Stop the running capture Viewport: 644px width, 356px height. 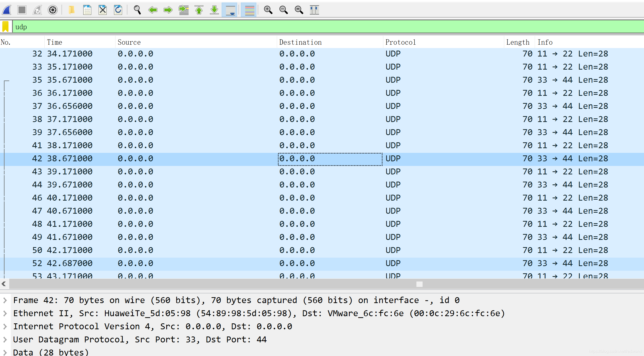coord(22,10)
